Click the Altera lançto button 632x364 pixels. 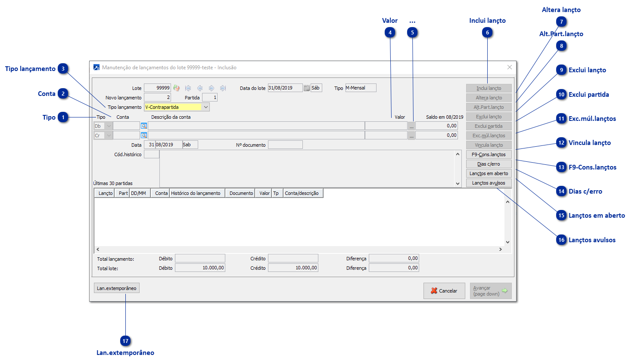click(x=489, y=98)
